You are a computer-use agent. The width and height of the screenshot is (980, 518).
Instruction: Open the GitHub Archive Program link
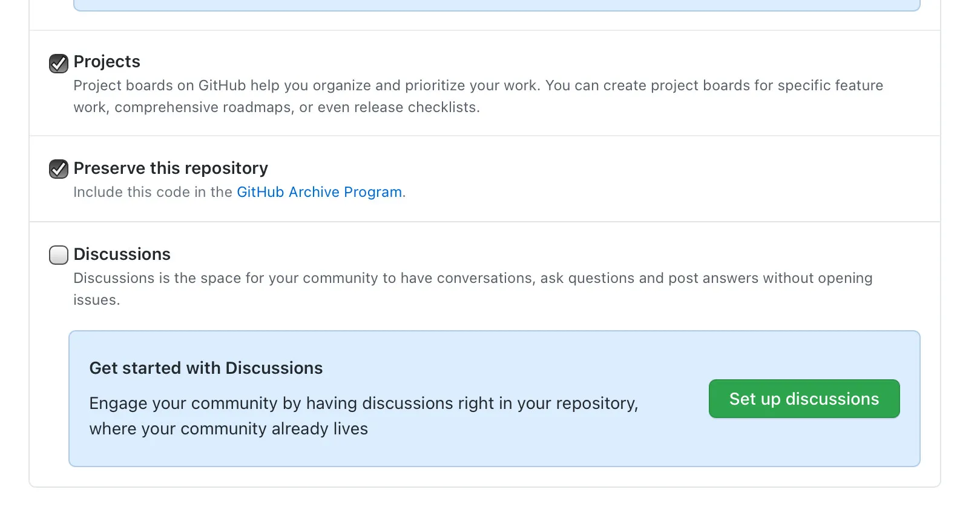point(319,192)
